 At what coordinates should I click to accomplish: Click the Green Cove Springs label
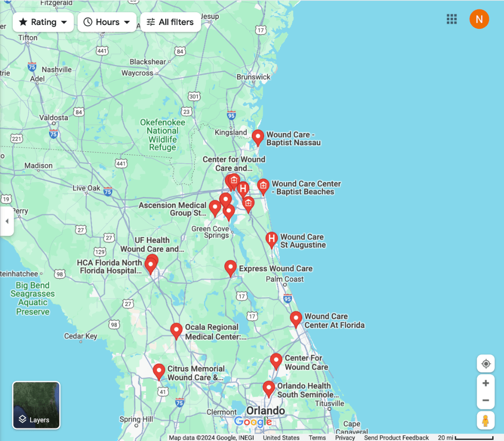(x=211, y=232)
